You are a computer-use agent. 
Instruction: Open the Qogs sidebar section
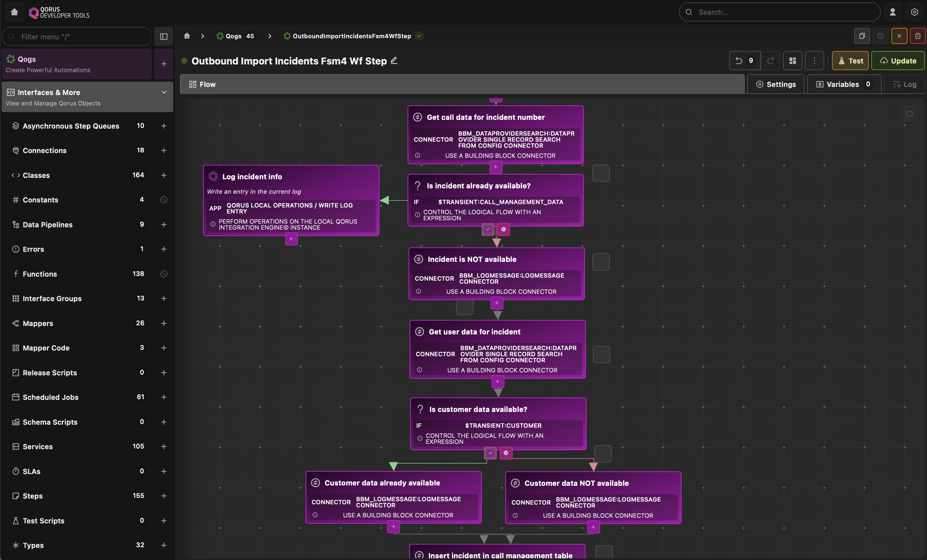pyautogui.click(x=77, y=64)
